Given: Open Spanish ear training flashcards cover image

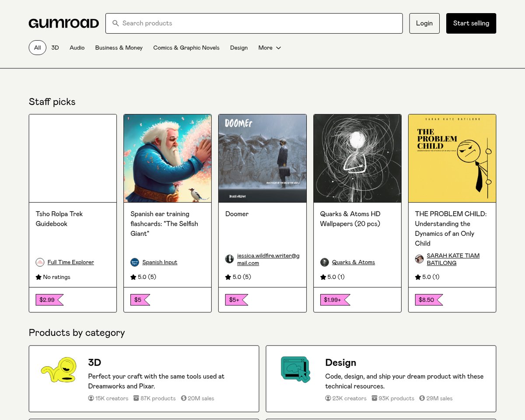Looking at the screenshot, I should point(168,158).
